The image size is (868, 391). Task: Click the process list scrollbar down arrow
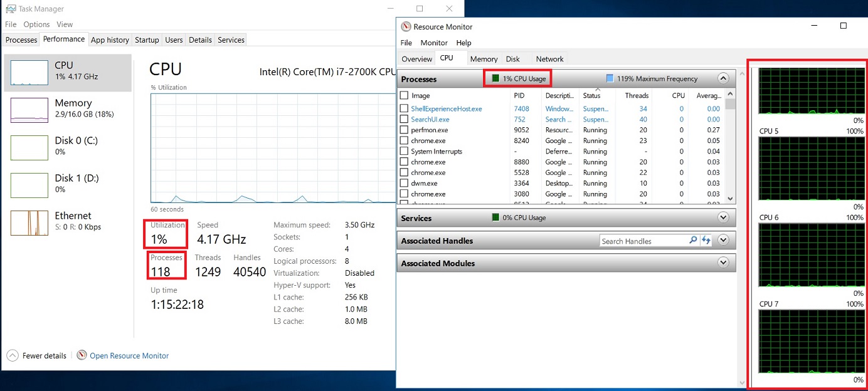tap(730, 198)
